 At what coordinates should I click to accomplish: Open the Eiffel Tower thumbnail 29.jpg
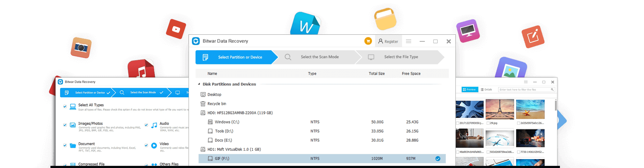pyautogui.click(x=500, y=109)
